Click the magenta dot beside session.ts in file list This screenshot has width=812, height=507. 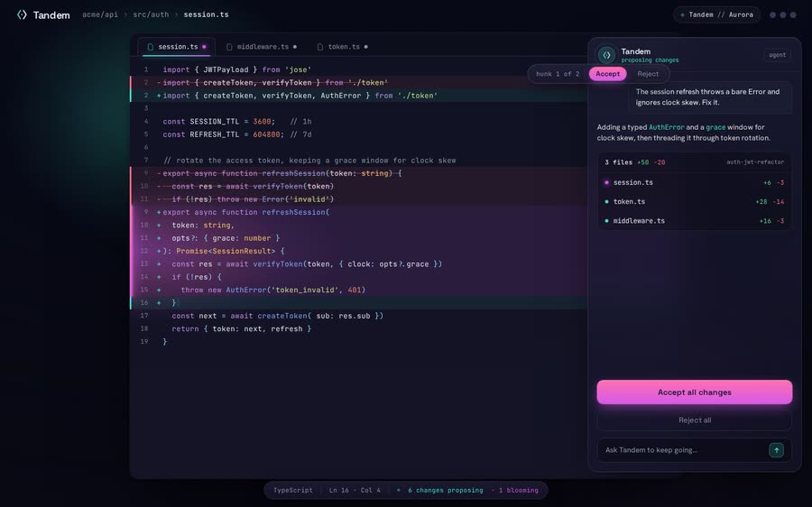[x=606, y=182]
